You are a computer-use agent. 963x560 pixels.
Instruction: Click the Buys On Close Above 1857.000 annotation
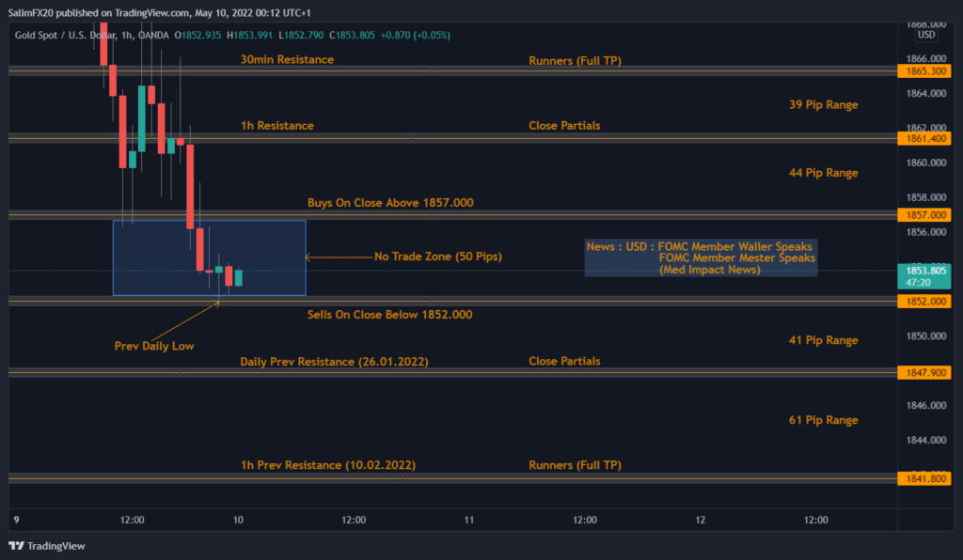coord(389,202)
